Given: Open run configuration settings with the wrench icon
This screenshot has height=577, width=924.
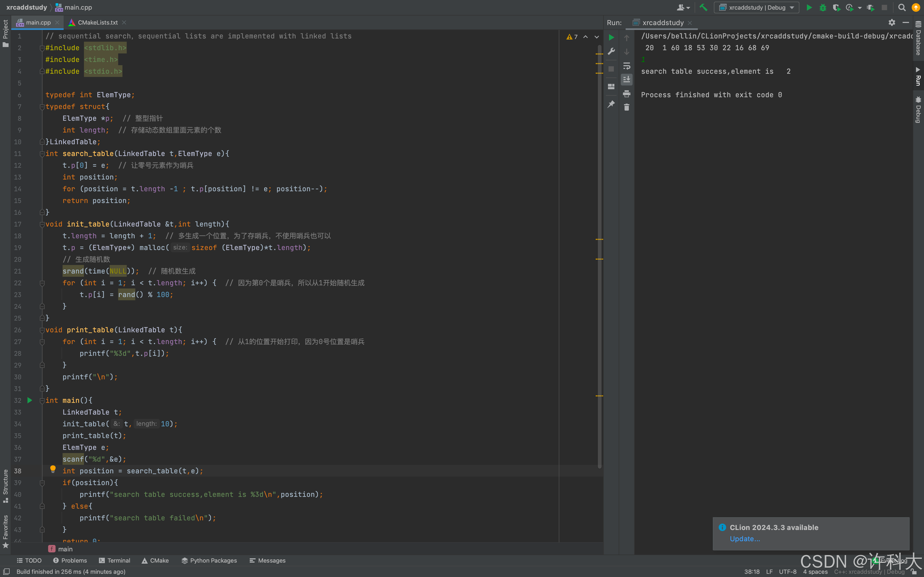Looking at the screenshot, I should (611, 51).
